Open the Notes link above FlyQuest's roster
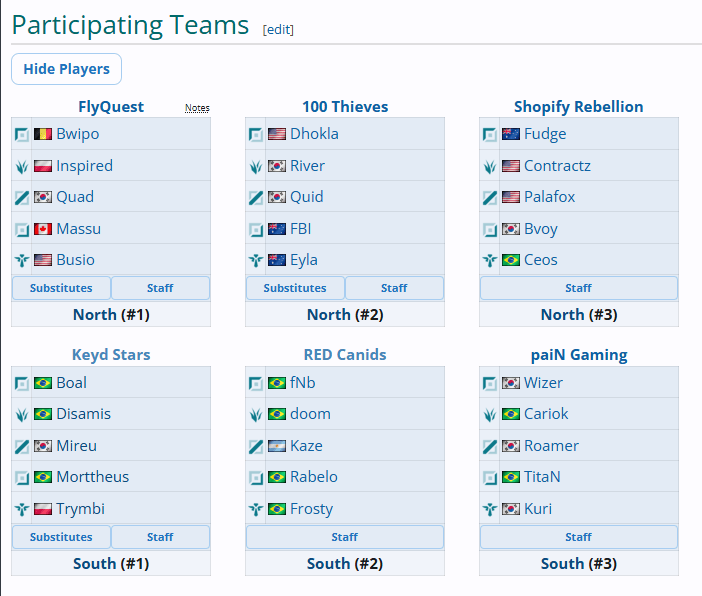 pos(197,108)
